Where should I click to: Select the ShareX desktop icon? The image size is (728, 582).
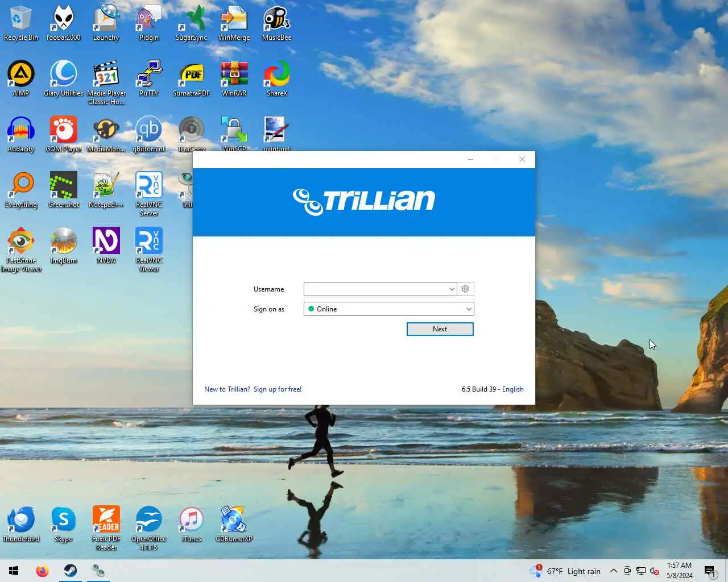click(x=276, y=78)
